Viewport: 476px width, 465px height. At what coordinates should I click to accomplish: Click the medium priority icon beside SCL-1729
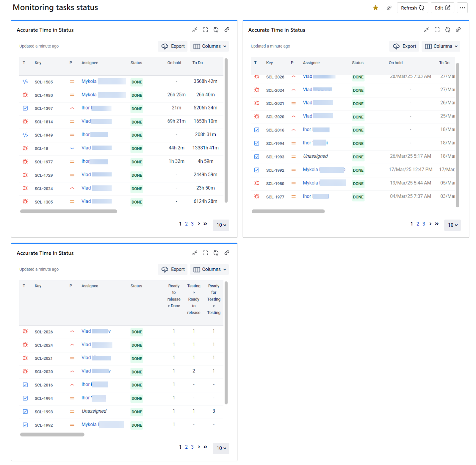[72, 175]
